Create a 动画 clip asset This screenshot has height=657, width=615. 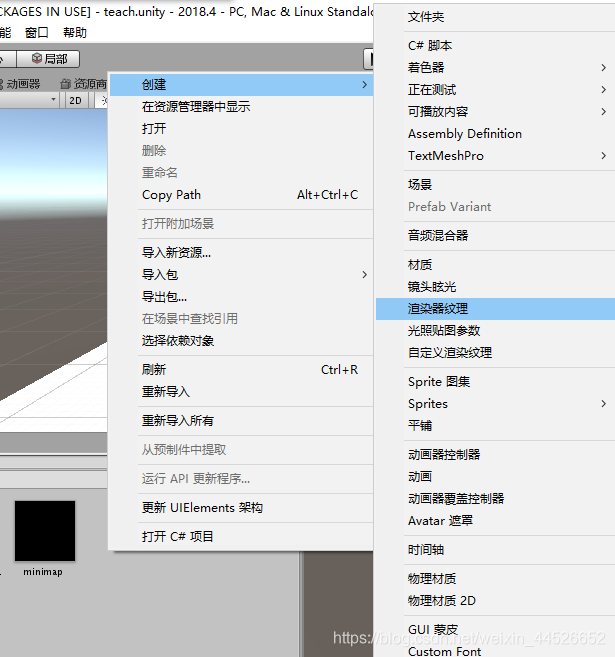(x=495, y=477)
